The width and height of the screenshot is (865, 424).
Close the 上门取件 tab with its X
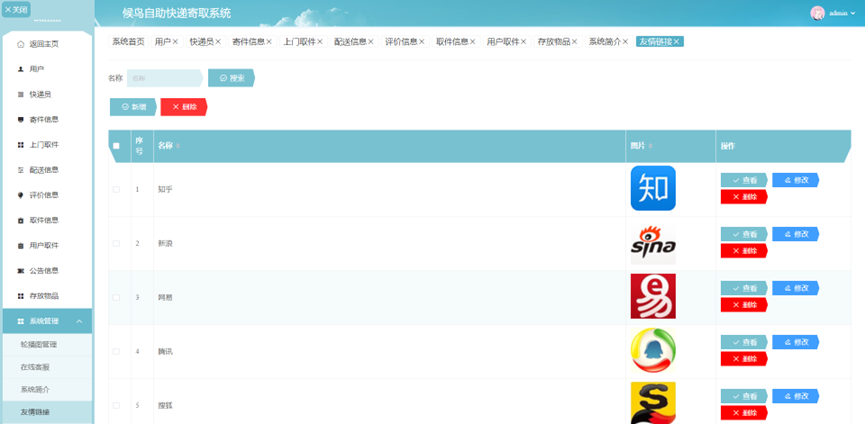(x=319, y=41)
